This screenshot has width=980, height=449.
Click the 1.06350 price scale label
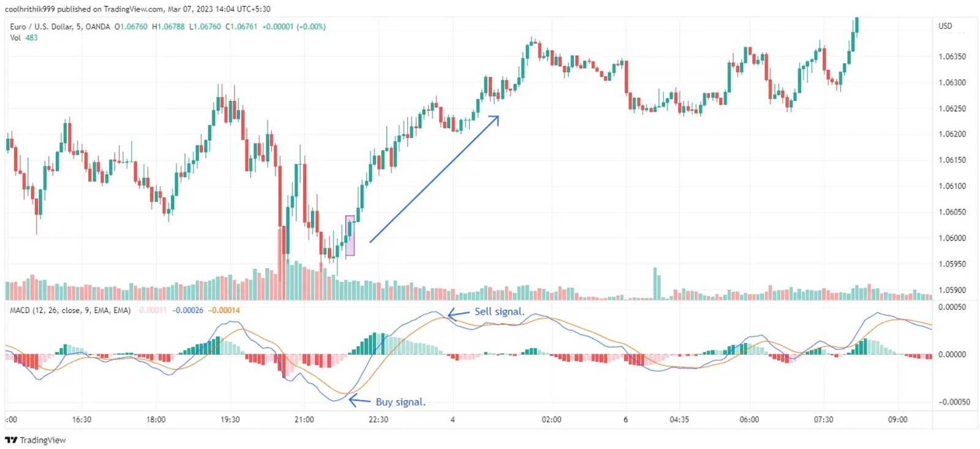(952, 56)
